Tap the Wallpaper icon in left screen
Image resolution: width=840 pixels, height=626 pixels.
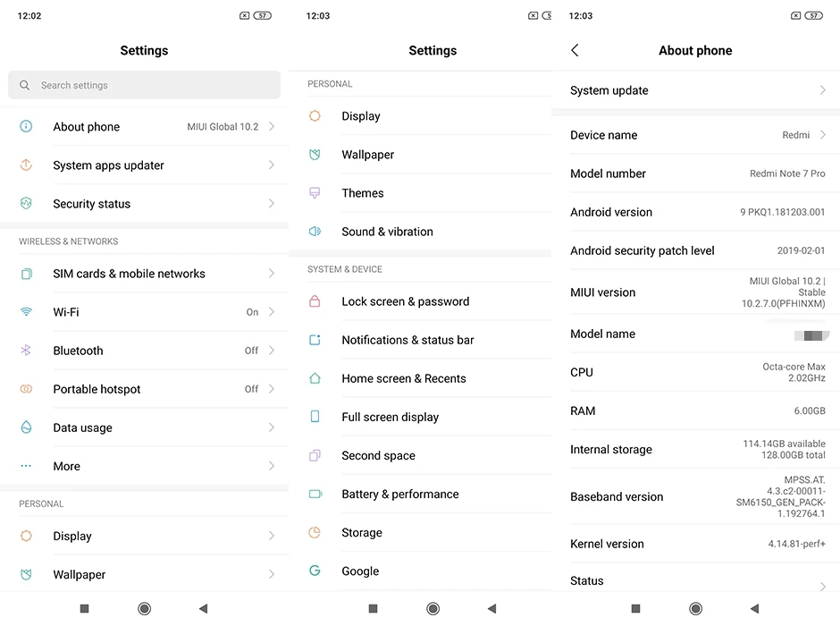tap(26, 574)
